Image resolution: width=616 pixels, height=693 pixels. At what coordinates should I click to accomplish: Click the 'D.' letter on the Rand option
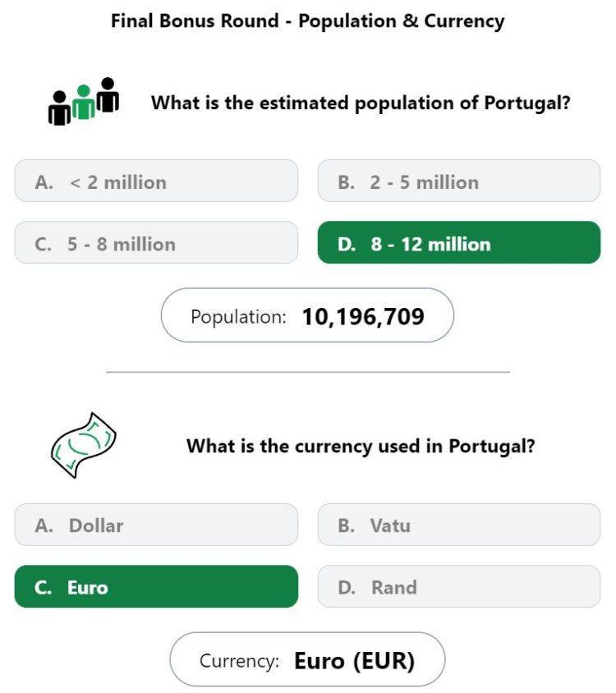tap(347, 587)
